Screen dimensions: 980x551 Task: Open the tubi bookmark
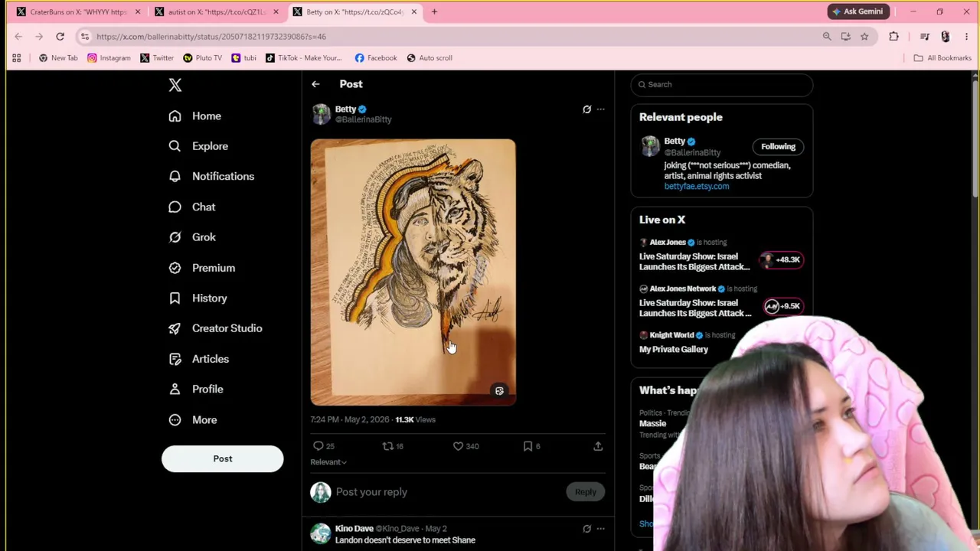(243, 58)
